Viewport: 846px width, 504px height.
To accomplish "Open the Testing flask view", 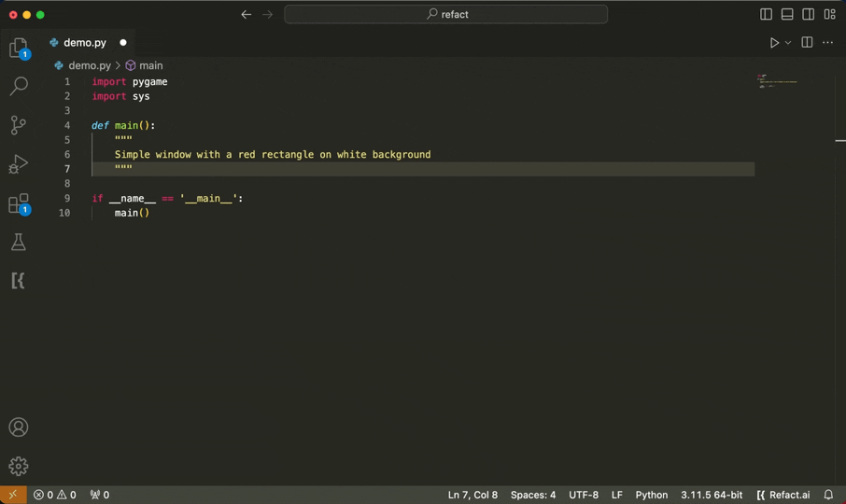I will (x=19, y=242).
